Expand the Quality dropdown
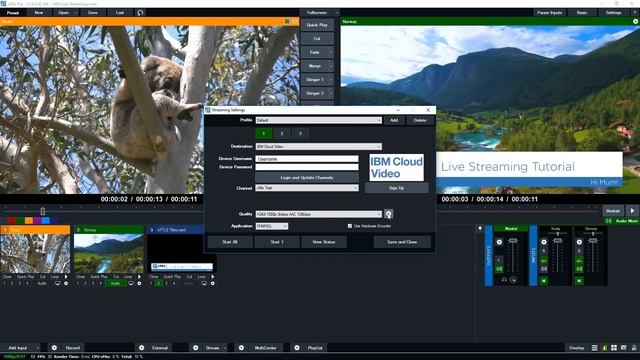640x360 pixels. click(x=379, y=214)
